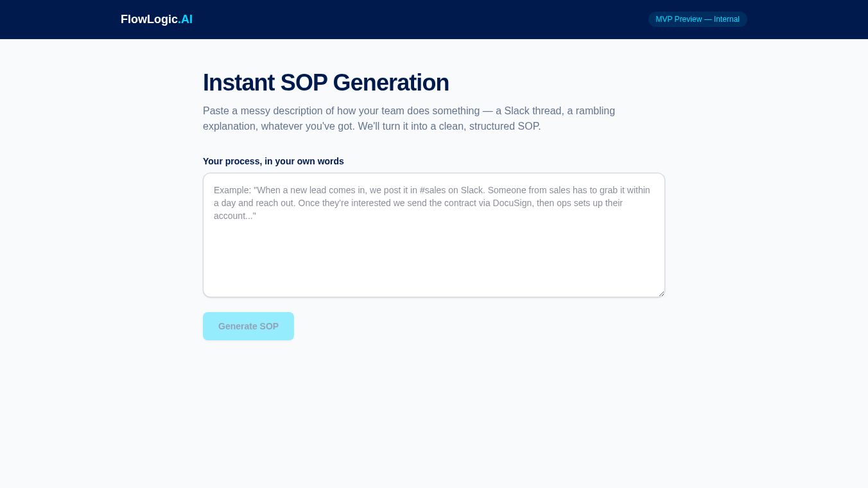Image resolution: width=868 pixels, height=488 pixels.
Task: Click the example placeholder text in textarea
Action: (432, 203)
